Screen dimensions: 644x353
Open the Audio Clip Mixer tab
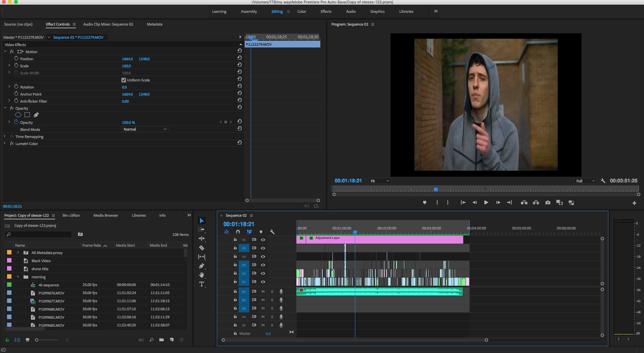pyautogui.click(x=108, y=24)
